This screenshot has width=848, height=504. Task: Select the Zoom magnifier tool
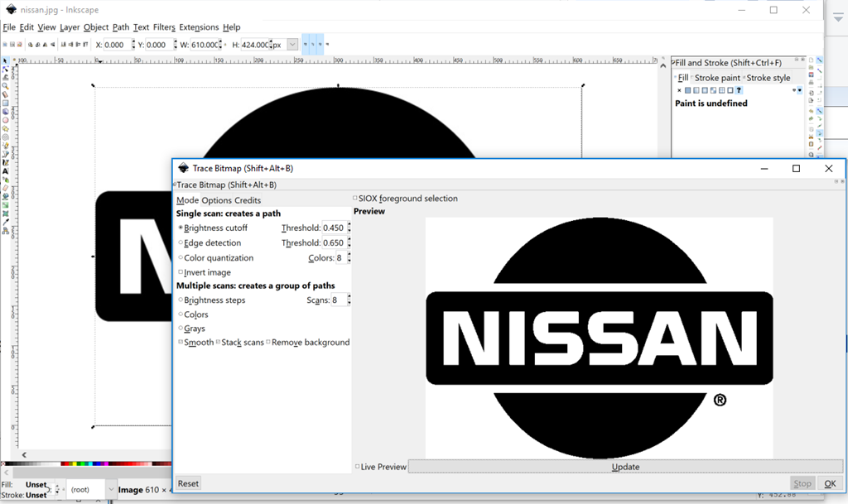click(6, 86)
